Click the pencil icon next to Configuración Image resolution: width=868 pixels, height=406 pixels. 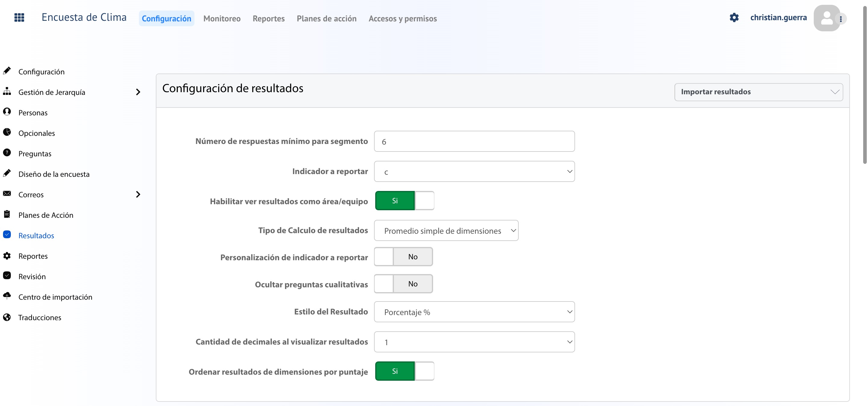(x=7, y=71)
